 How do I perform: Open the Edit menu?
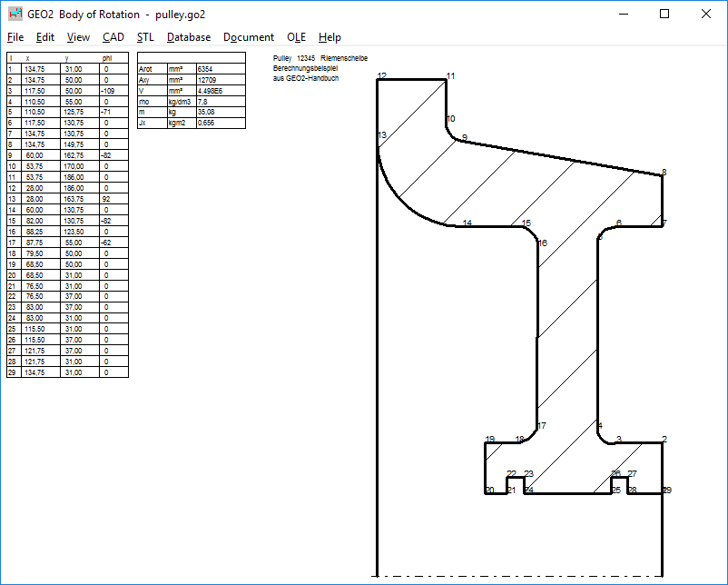45,37
